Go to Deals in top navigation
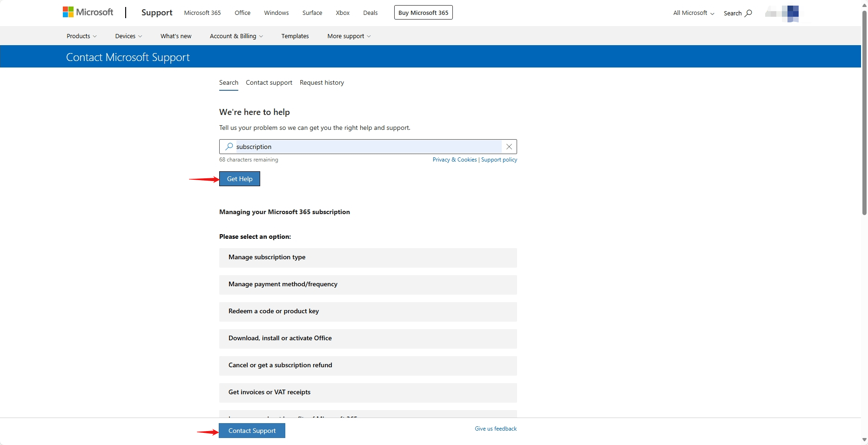The width and height of the screenshot is (868, 445). click(x=370, y=13)
